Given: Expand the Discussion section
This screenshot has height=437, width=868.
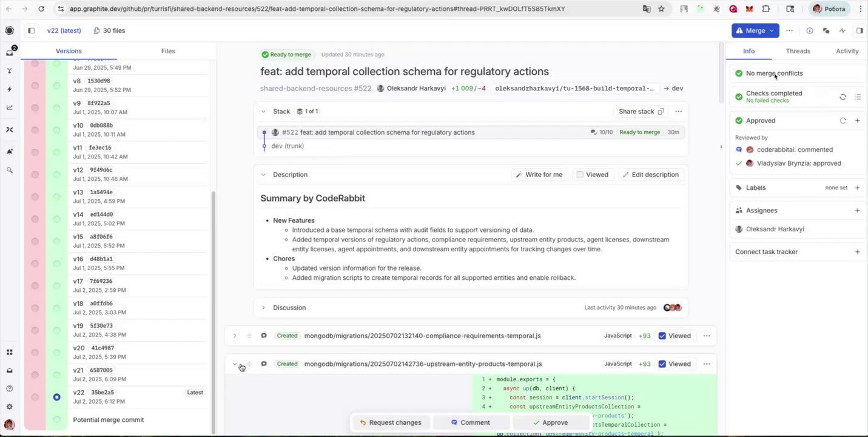Looking at the screenshot, I should pyautogui.click(x=263, y=308).
